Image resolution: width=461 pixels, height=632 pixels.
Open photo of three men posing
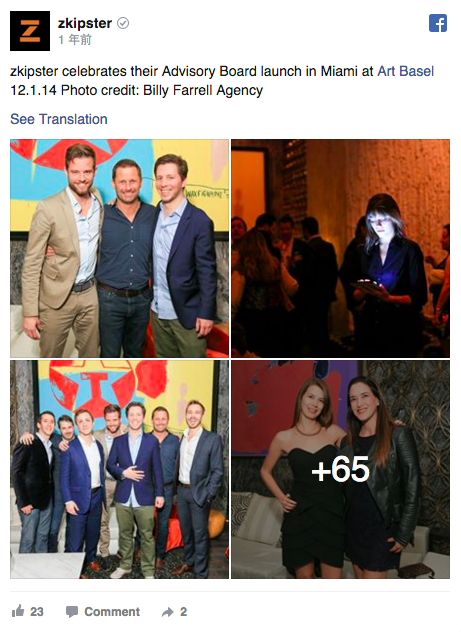[x=120, y=248]
